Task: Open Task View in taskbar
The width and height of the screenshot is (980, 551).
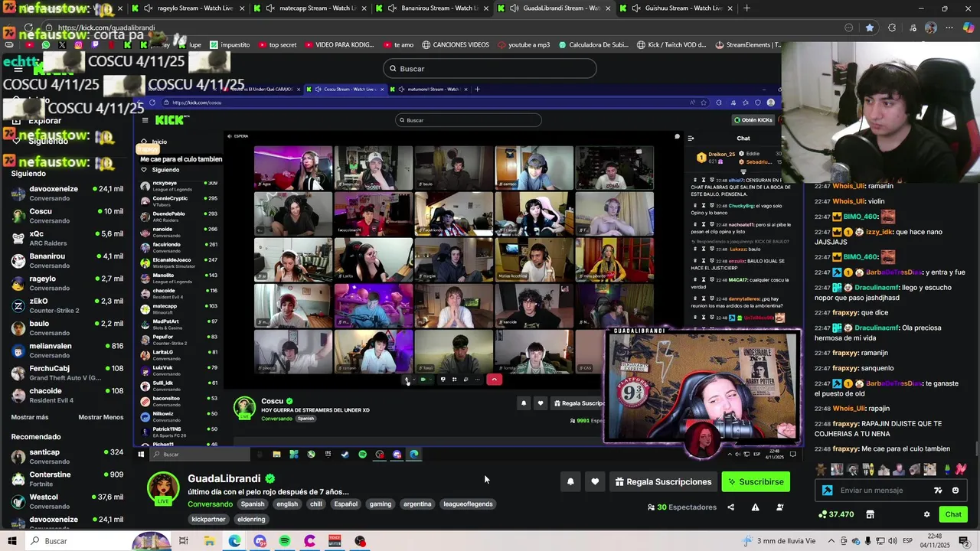Action: click(x=184, y=541)
